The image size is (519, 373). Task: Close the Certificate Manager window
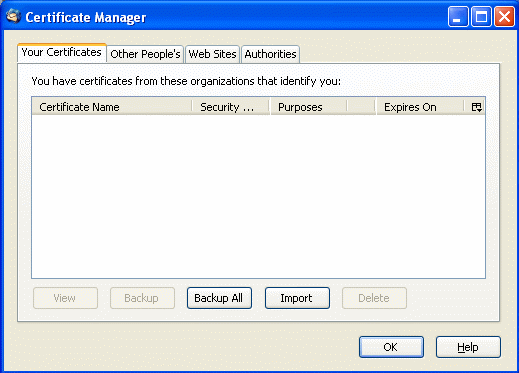point(504,17)
